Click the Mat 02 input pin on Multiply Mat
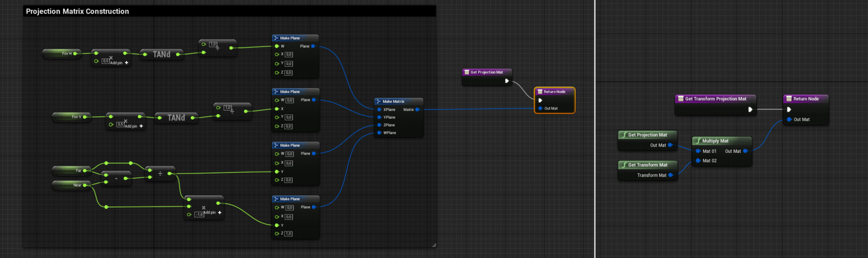Viewport: 868px width, 258px height. pyautogui.click(x=698, y=160)
